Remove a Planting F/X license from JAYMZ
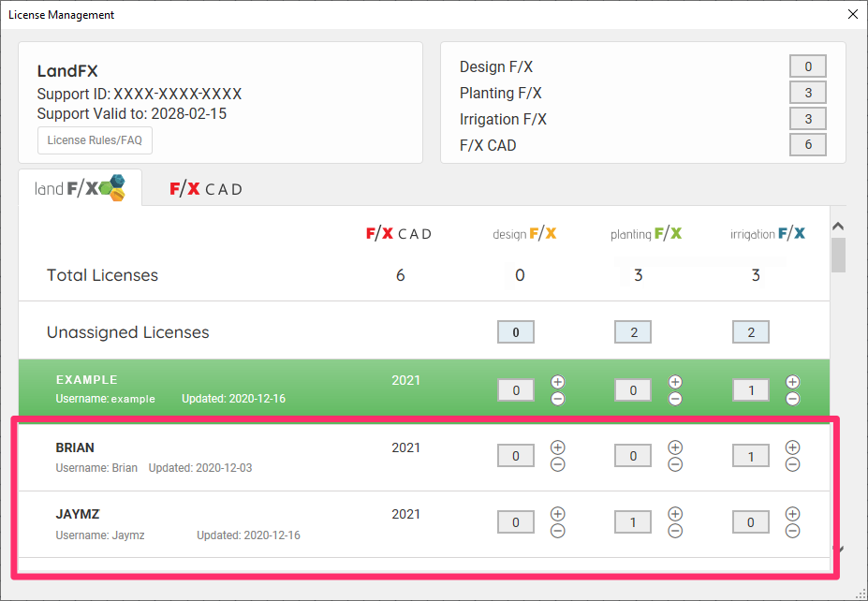The height and width of the screenshot is (601, 868). point(675,532)
